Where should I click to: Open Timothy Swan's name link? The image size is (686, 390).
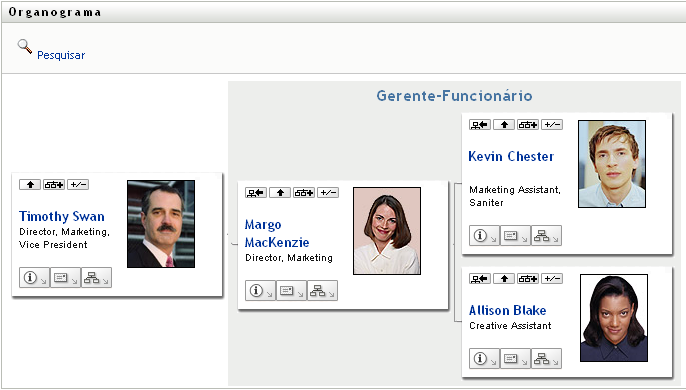(62, 216)
